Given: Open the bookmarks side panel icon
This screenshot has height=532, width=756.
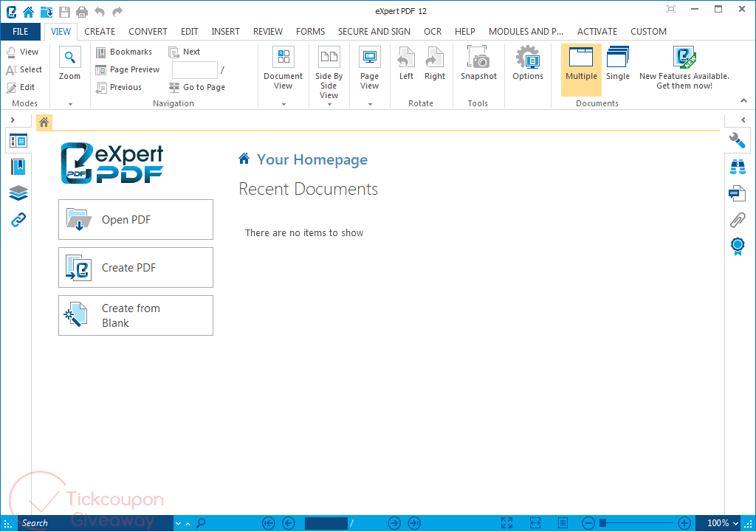Looking at the screenshot, I should [18, 167].
